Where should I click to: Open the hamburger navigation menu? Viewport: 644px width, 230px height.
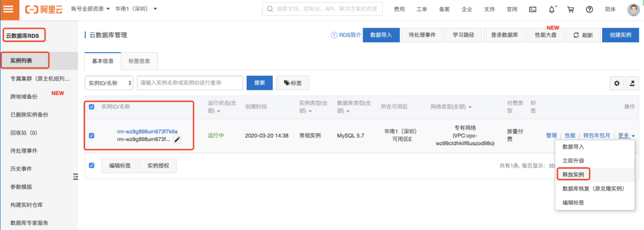[9, 9]
